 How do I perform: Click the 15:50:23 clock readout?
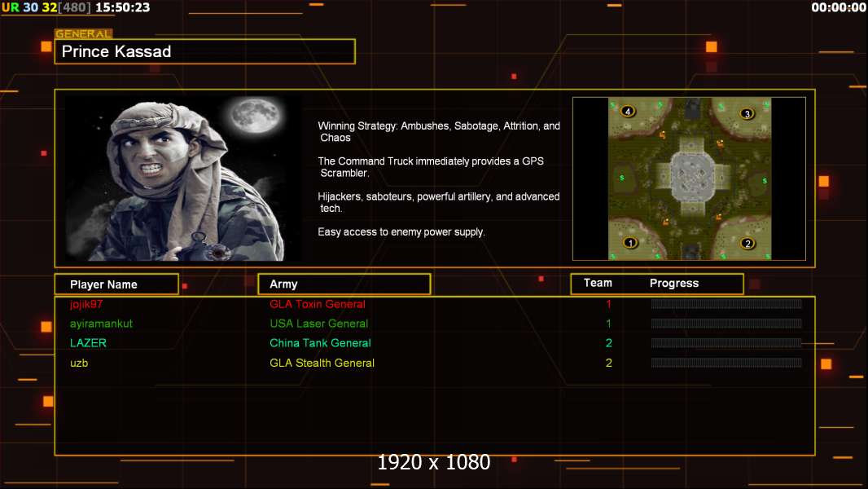coord(122,7)
